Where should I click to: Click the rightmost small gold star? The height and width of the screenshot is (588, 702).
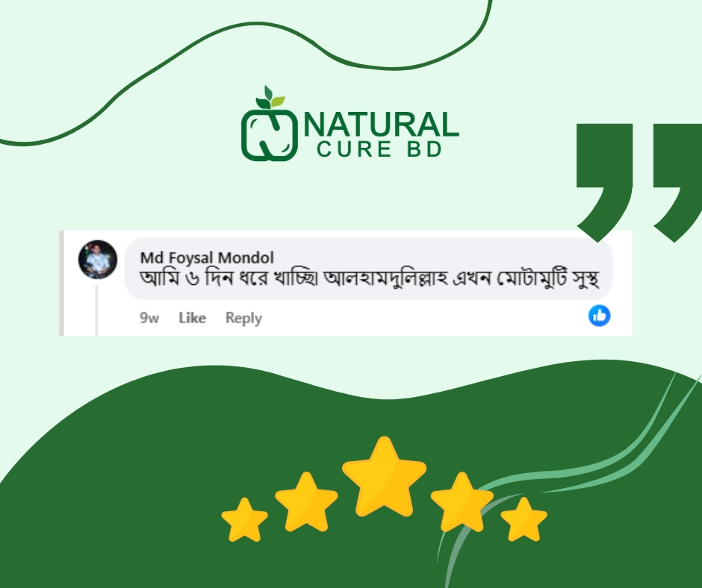[x=524, y=519]
